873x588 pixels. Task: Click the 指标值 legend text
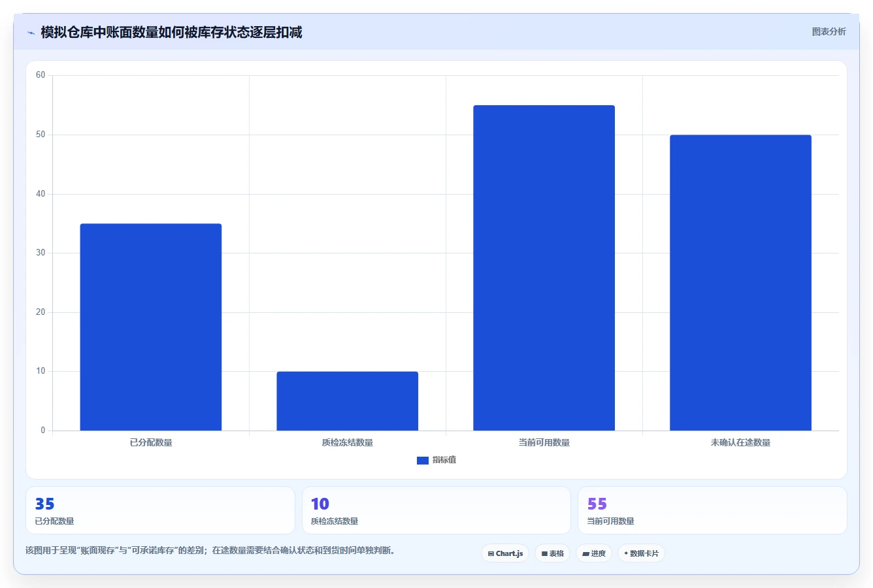click(444, 460)
